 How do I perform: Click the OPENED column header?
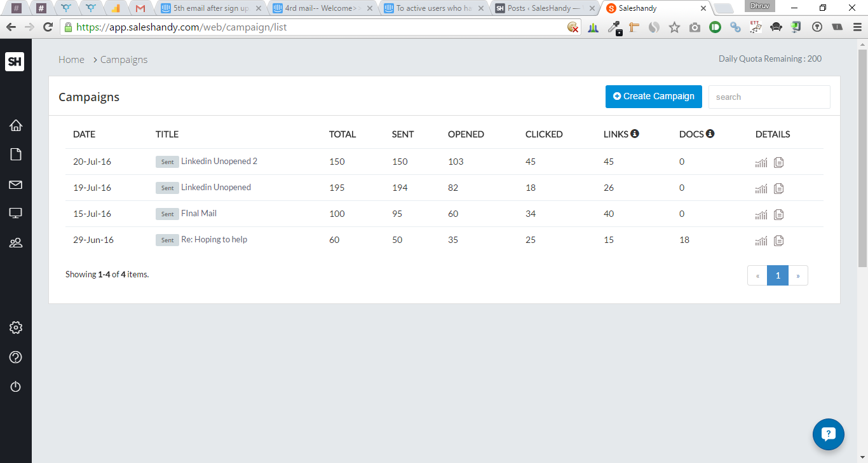click(x=466, y=134)
